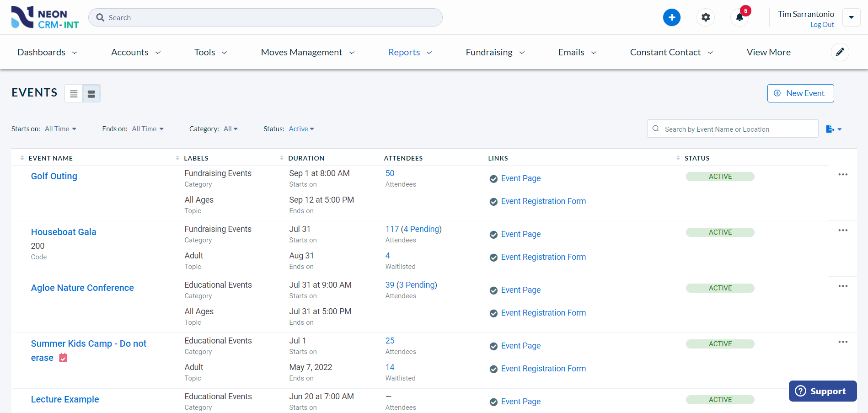Image resolution: width=868 pixels, height=413 pixels.
Task: Open the quick create plus button
Action: (x=671, y=17)
